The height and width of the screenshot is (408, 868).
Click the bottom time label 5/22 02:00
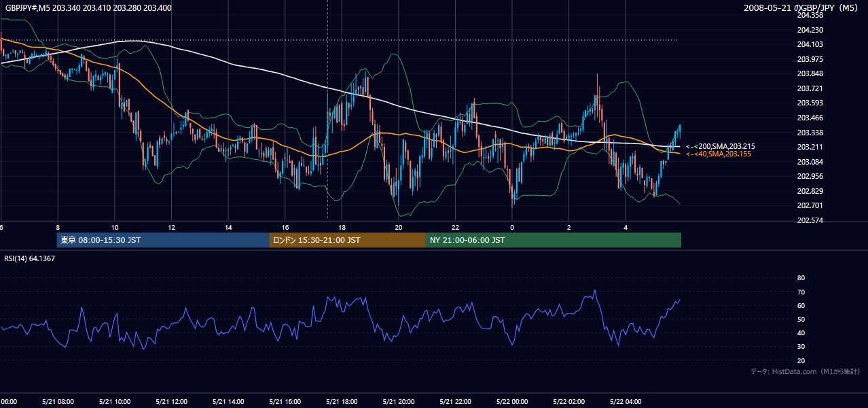point(568,402)
